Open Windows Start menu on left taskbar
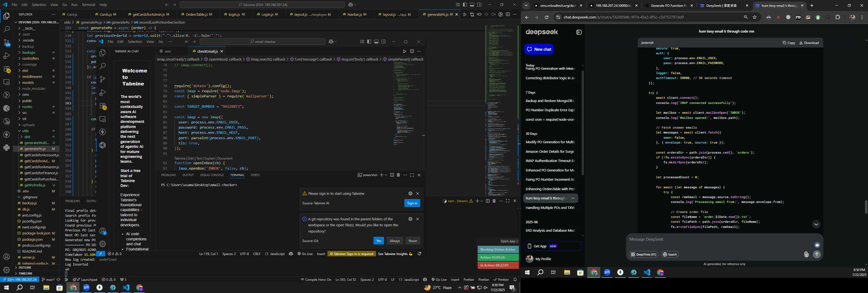Viewport: 868px width, 293px height. 6,288
